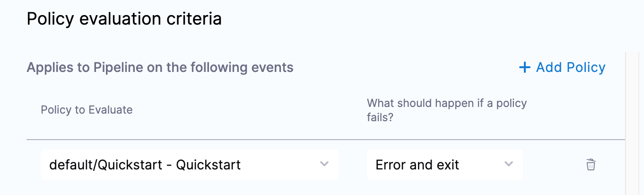Click the Policy evaluation criteria heading

tap(124, 19)
